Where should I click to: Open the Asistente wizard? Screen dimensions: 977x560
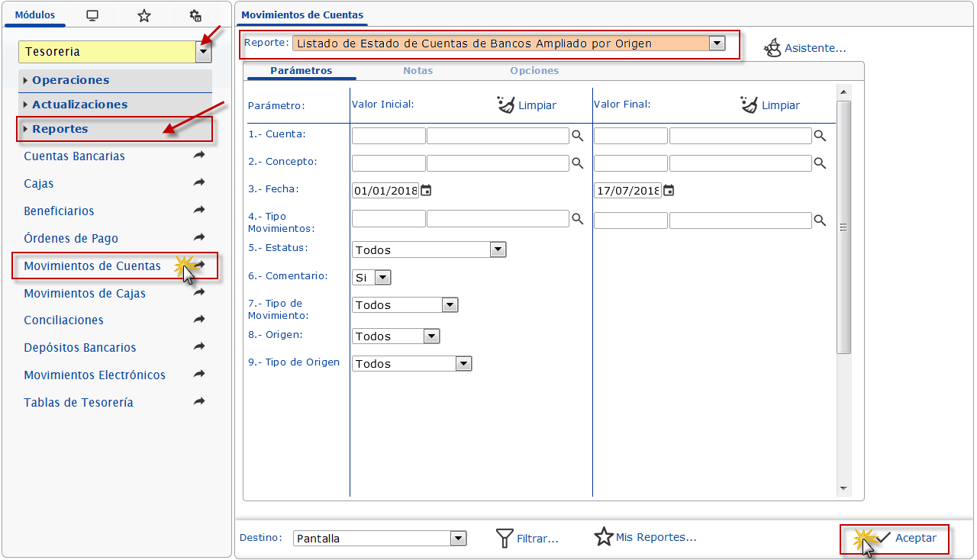click(805, 47)
